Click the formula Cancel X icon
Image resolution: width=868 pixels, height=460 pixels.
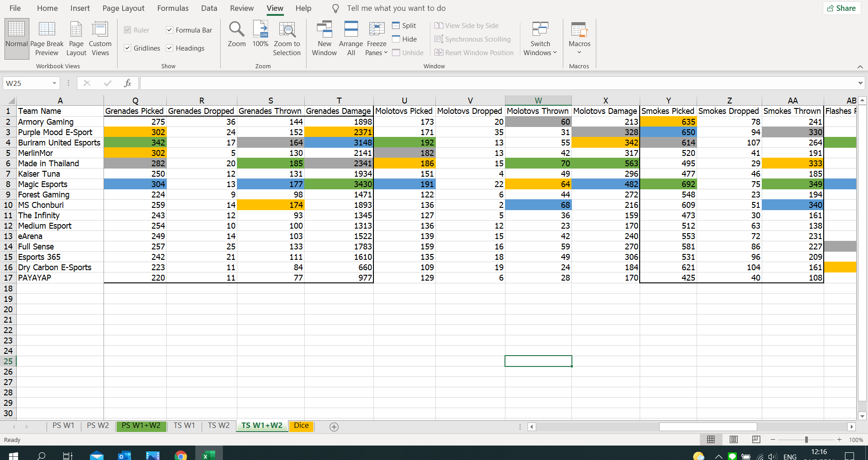coord(87,83)
